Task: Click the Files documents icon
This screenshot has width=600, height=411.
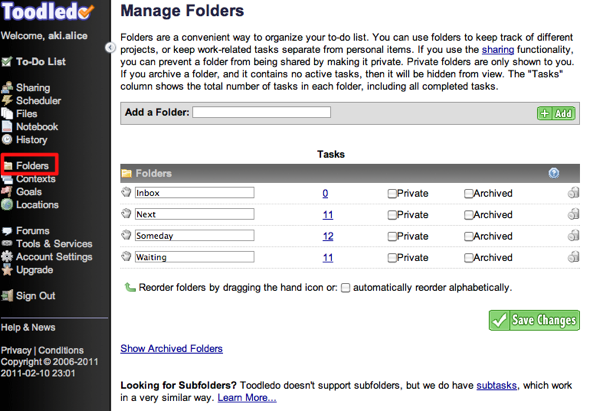Action: tap(7, 114)
